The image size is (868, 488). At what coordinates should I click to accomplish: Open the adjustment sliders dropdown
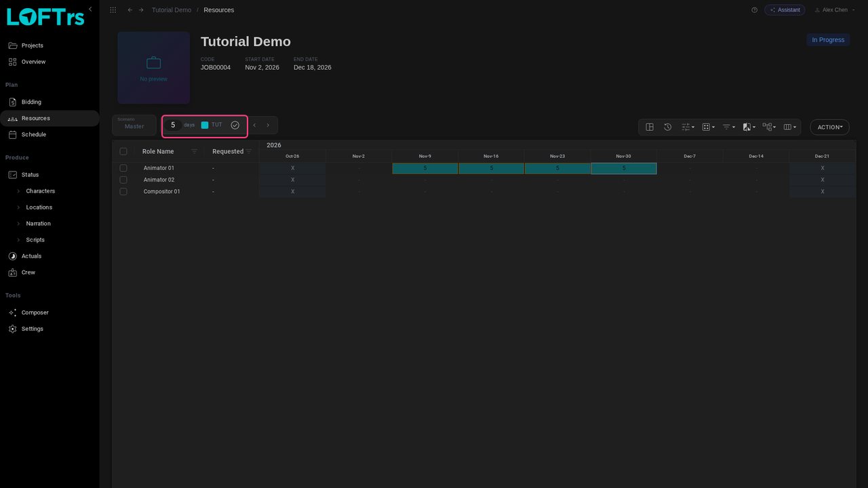pos(688,127)
